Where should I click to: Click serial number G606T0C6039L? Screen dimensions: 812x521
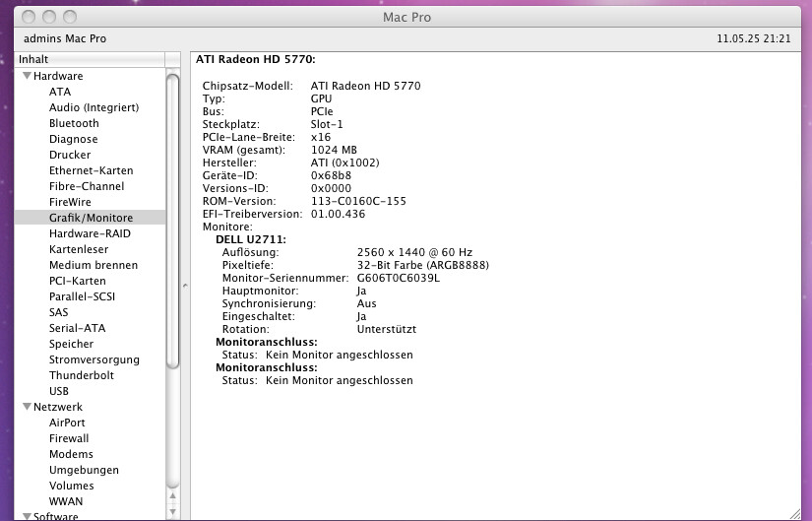pyautogui.click(x=399, y=278)
